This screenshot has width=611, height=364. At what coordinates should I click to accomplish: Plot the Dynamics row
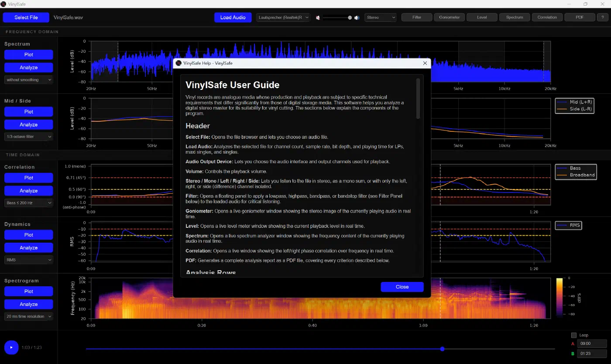pyautogui.click(x=29, y=235)
